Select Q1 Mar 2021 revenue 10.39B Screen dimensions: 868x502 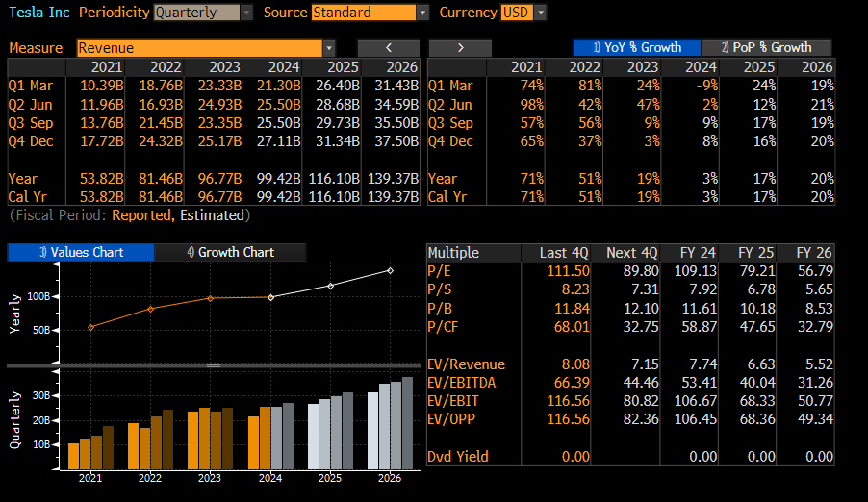point(101,86)
